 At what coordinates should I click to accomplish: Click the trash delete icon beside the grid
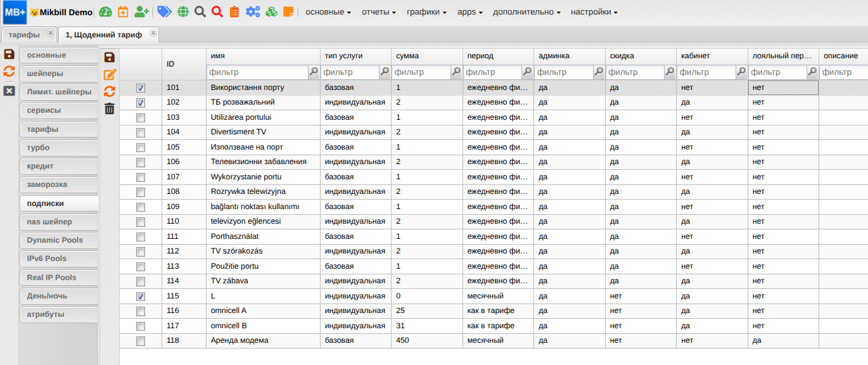[110, 109]
